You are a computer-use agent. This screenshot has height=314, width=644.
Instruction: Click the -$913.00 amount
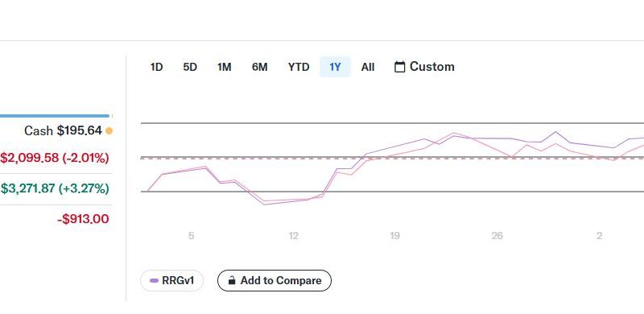[84, 219]
